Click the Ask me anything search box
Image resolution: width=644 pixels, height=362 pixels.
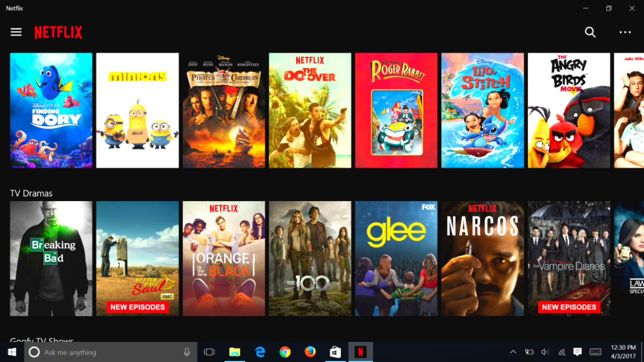click(111, 352)
